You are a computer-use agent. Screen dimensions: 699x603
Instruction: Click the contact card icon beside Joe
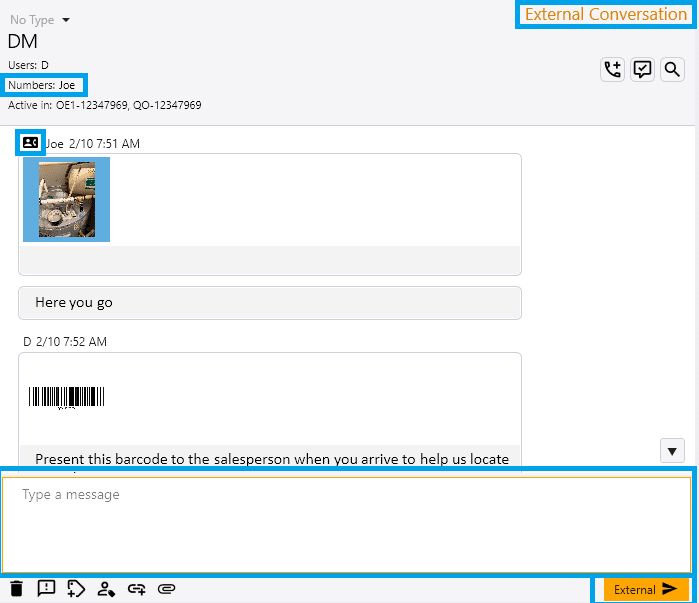(x=30, y=143)
